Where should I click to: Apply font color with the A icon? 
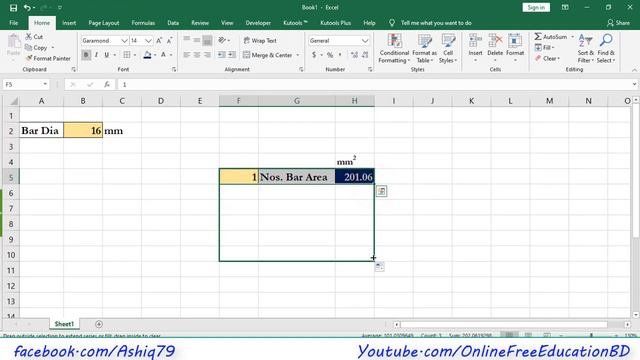(x=163, y=55)
